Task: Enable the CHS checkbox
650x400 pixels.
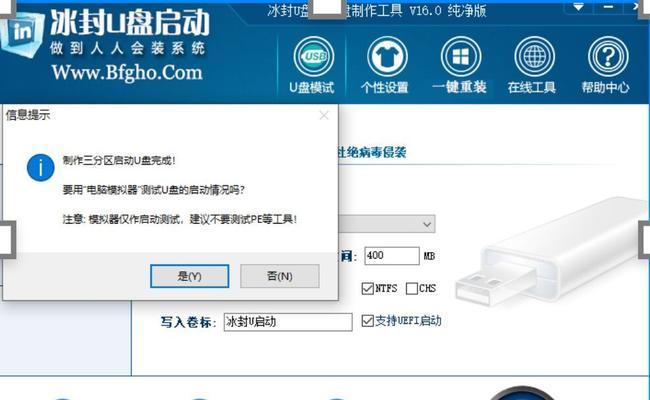Action: pyautogui.click(x=412, y=288)
